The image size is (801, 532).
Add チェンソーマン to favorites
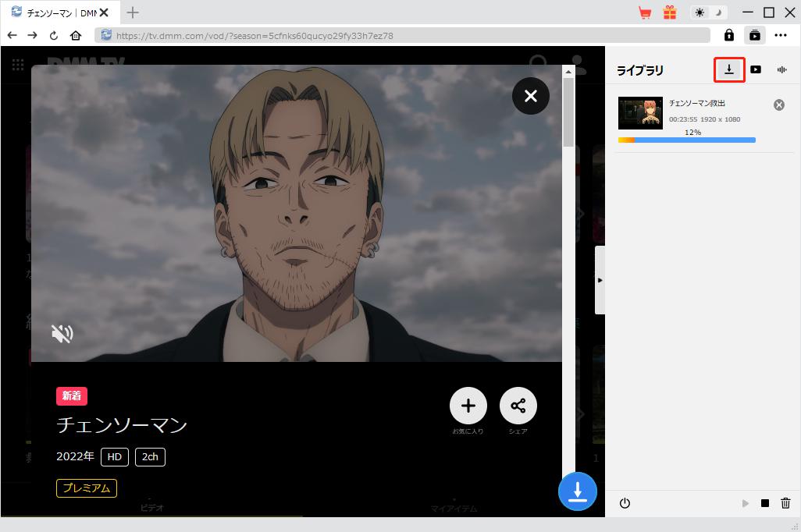coord(468,406)
